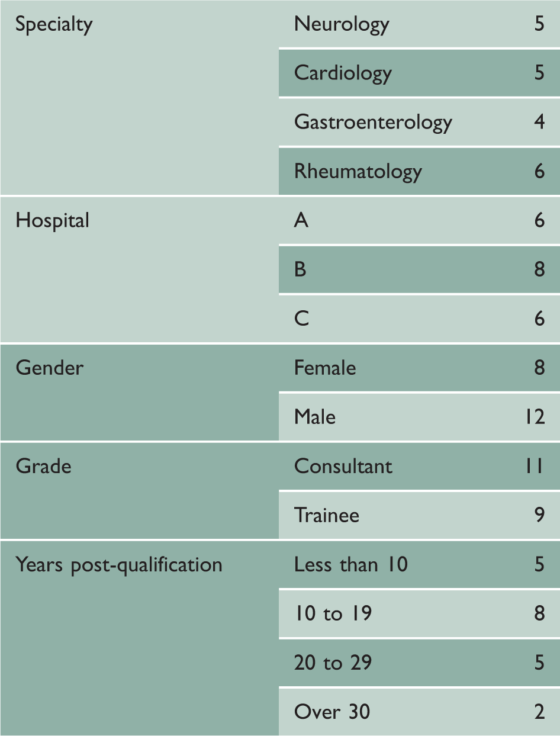Click the Gender category label
The height and width of the screenshot is (736, 560).
pos(50,368)
